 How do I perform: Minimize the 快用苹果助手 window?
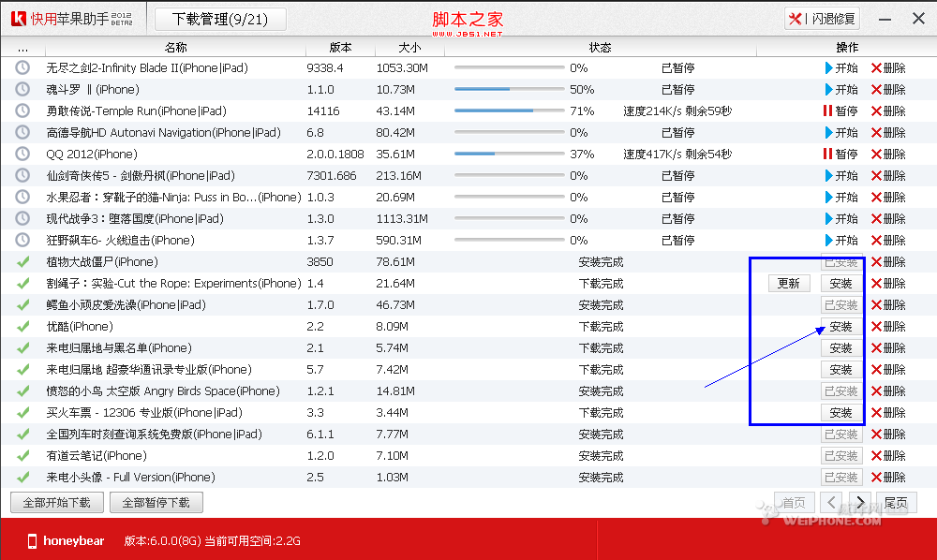(x=885, y=19)
